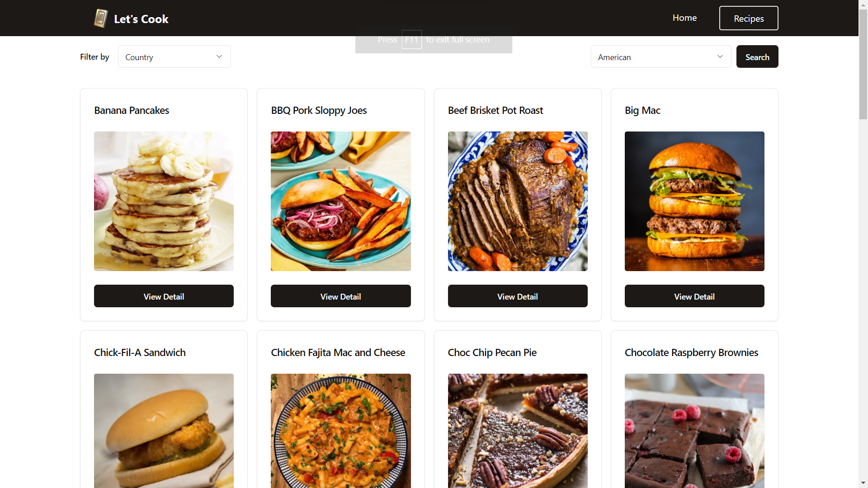This screenshot has height=488, width=868.
Task: Navigate to the Home menu item
Action: coord(684,18)
